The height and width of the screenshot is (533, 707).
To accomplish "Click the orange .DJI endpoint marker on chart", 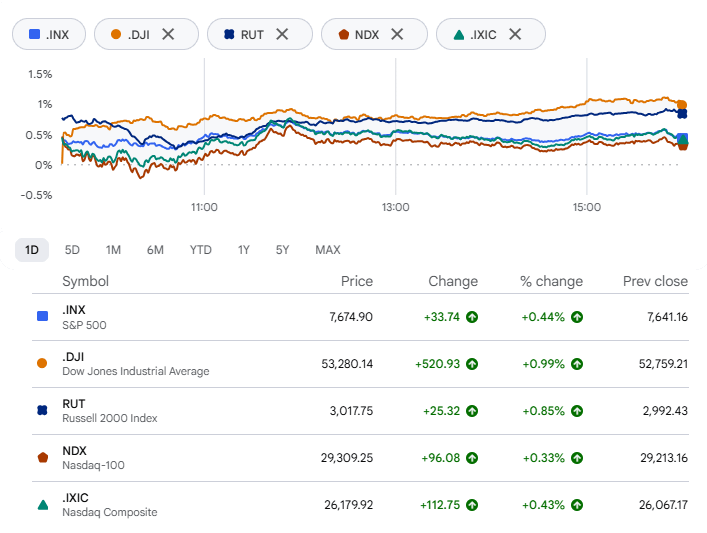I will [682, 105].
